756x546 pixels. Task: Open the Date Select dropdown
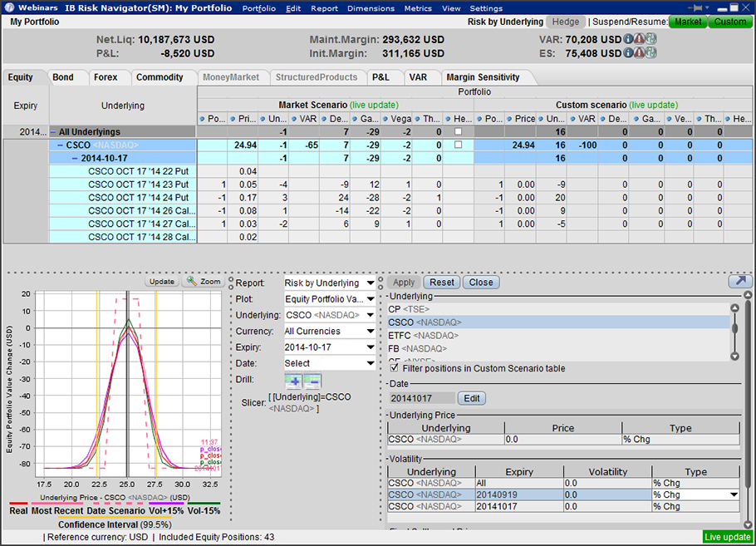(371, 363)
